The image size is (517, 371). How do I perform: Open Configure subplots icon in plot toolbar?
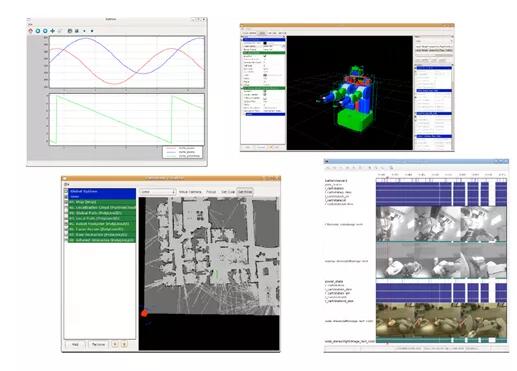[70, 31]
